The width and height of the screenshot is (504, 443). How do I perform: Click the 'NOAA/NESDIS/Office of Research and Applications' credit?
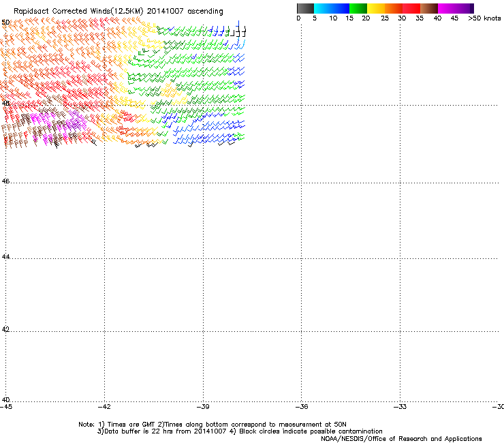point(401,439)
